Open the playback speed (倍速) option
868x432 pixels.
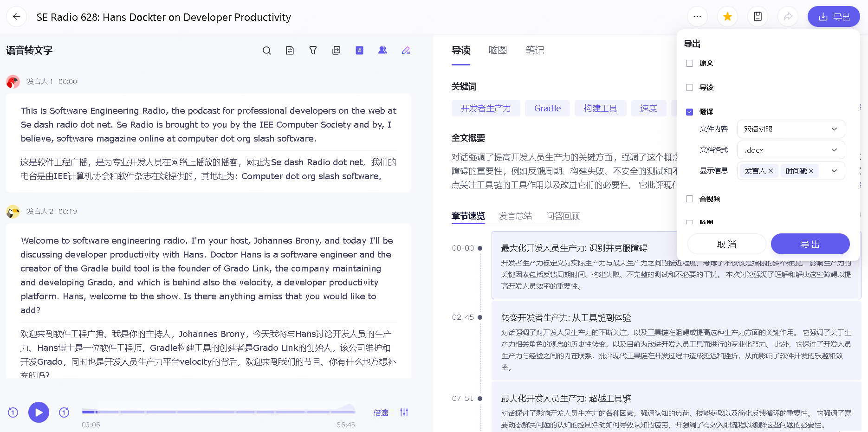381,413
